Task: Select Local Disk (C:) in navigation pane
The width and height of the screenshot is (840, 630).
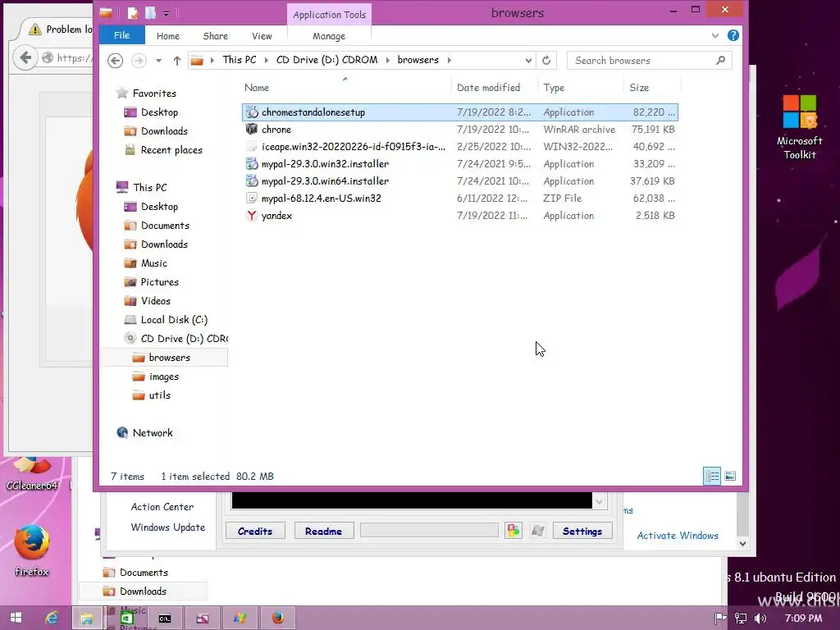Action: (x=174, y=320)
